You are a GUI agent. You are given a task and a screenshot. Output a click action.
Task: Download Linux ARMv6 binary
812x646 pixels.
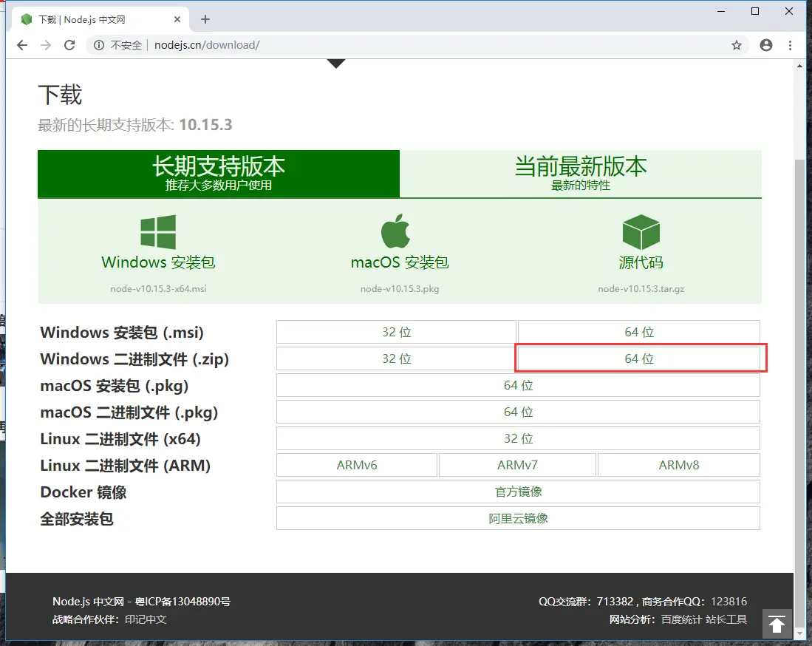[357, 465]
